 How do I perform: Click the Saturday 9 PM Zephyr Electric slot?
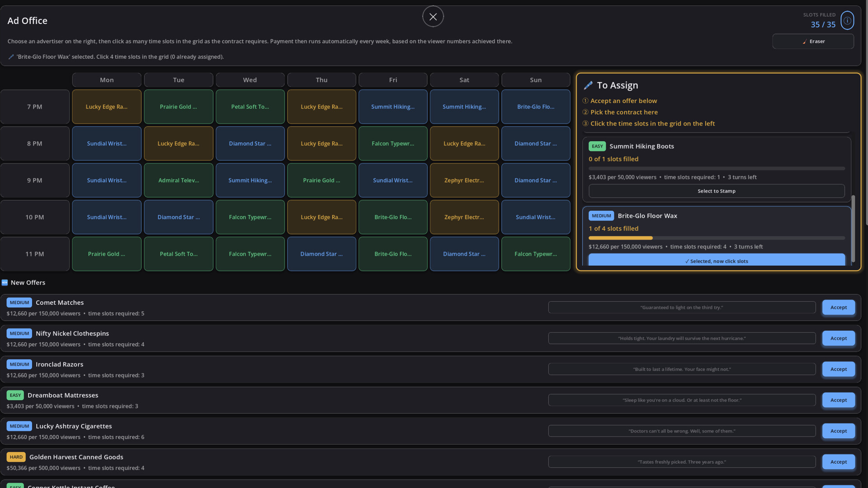pos(464,180)
